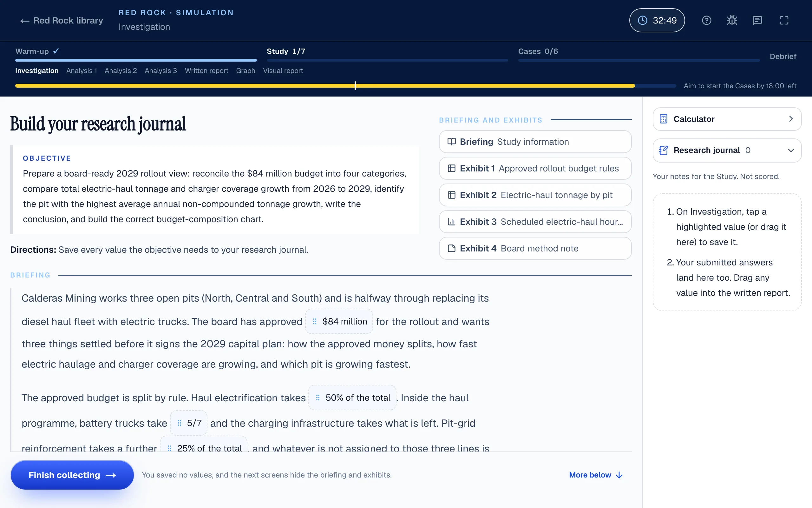Click the 32:49 timer display
The width and height of the screenshot is (812, 508).
[657, 21]
